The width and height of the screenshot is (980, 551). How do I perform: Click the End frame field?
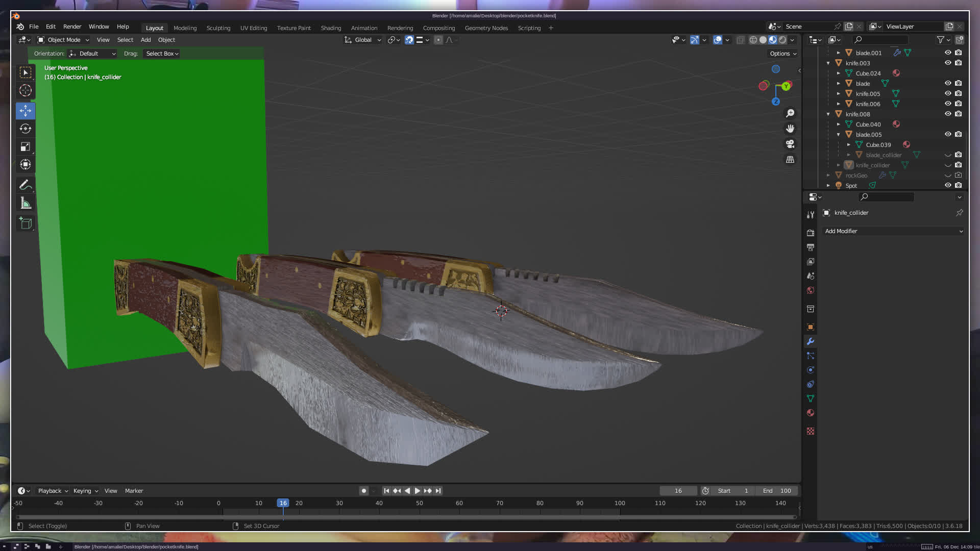tap(777, 491)
